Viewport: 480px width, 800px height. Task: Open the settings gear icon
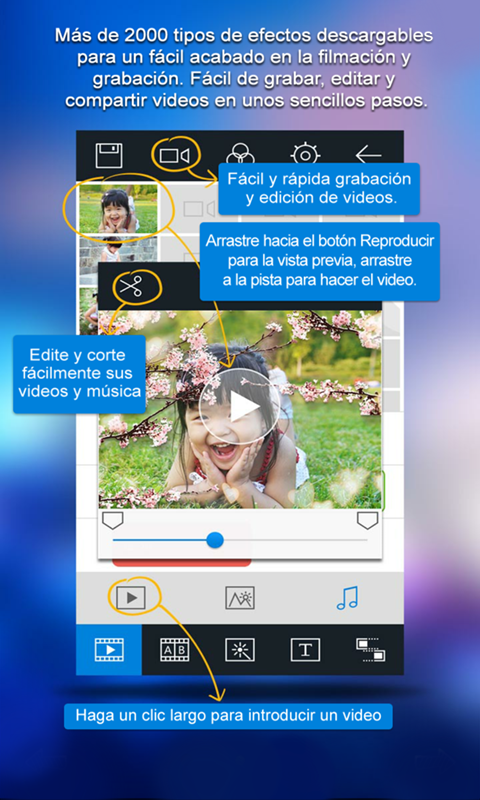[305, 154]
